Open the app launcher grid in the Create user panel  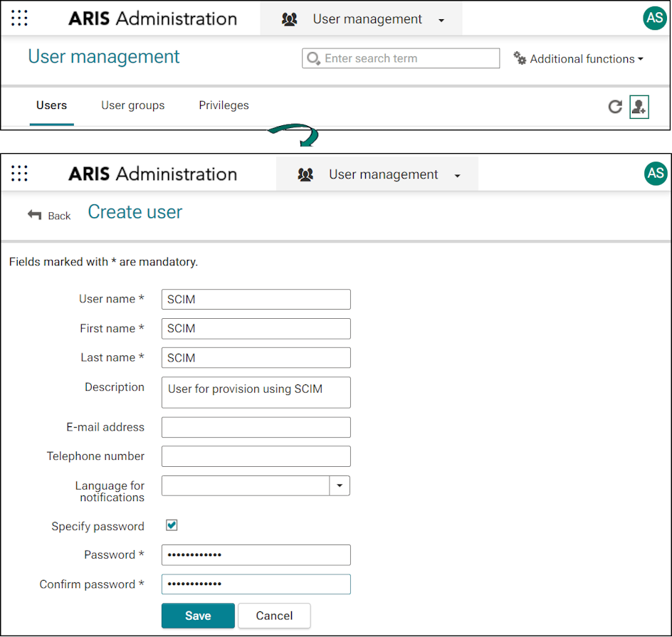pos(19,173)
